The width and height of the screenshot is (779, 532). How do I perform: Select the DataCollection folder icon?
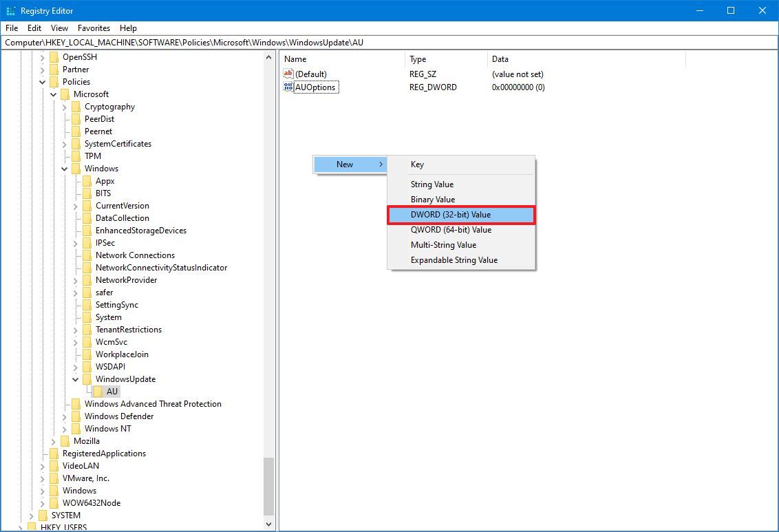click(x=86, y=217)
